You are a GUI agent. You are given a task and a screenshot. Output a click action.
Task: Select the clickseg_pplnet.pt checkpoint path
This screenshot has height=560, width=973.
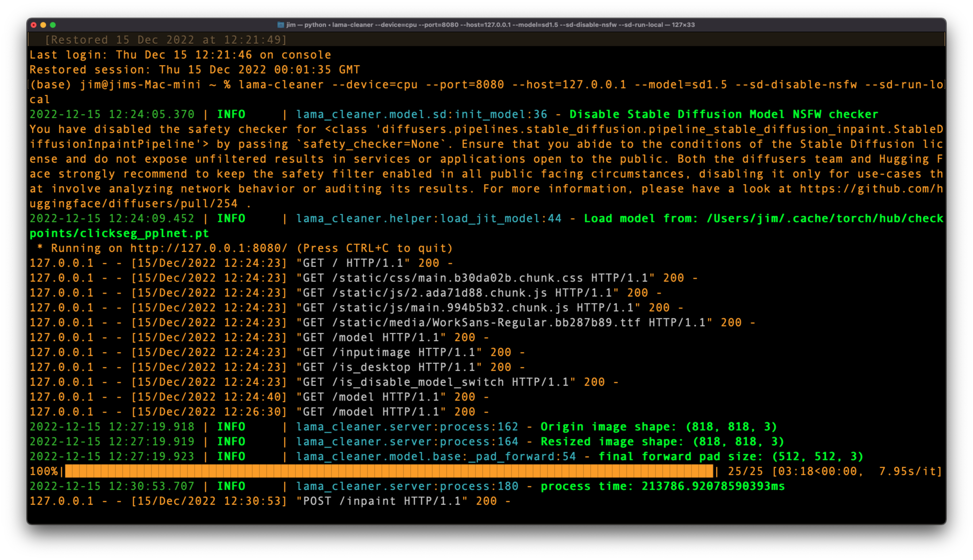point(119,233)
